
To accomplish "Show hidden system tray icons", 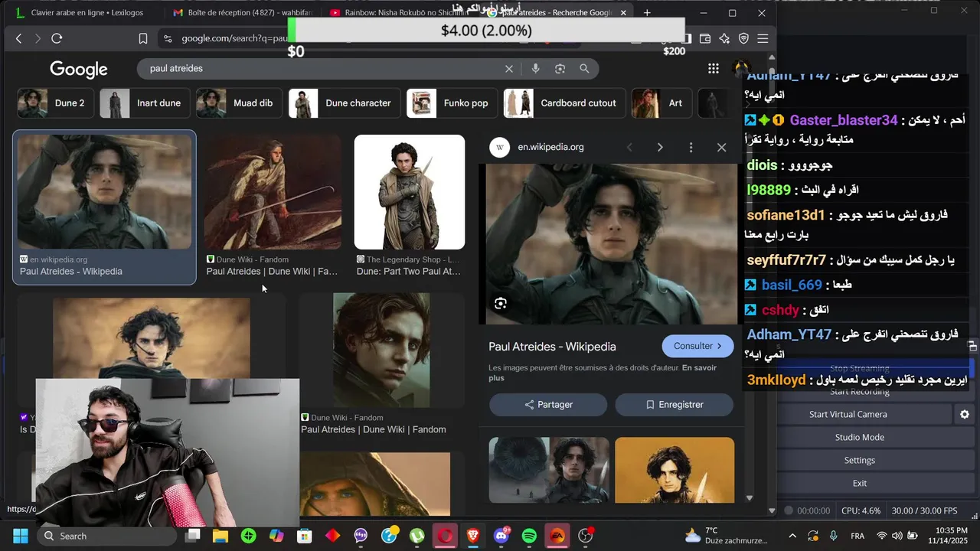I will [792, 536].
